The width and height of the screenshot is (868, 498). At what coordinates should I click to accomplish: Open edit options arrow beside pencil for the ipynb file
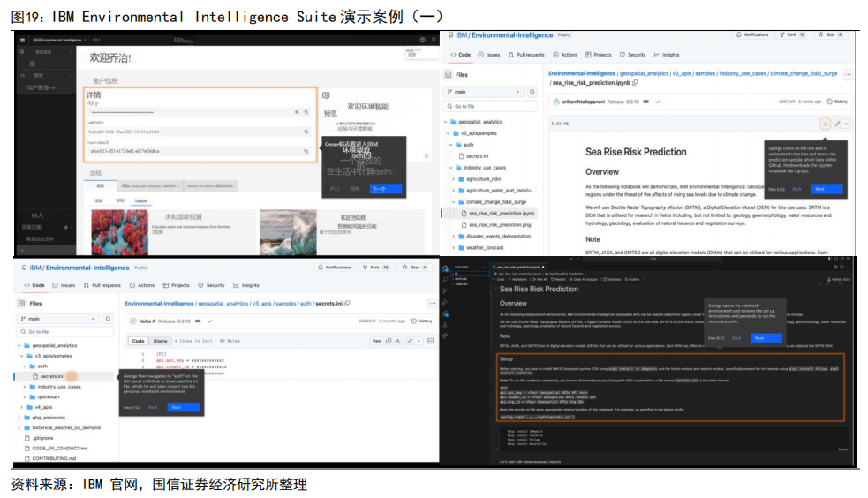(847, 124)
